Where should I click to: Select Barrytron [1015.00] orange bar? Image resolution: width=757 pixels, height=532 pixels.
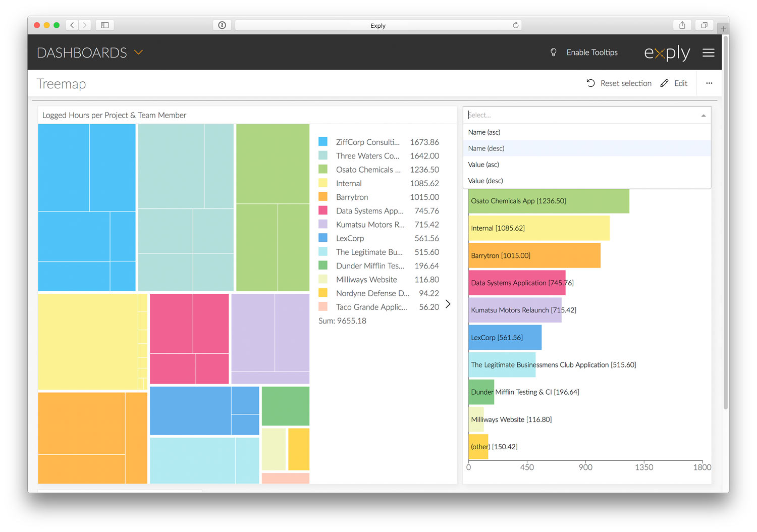tap(534, 255)
